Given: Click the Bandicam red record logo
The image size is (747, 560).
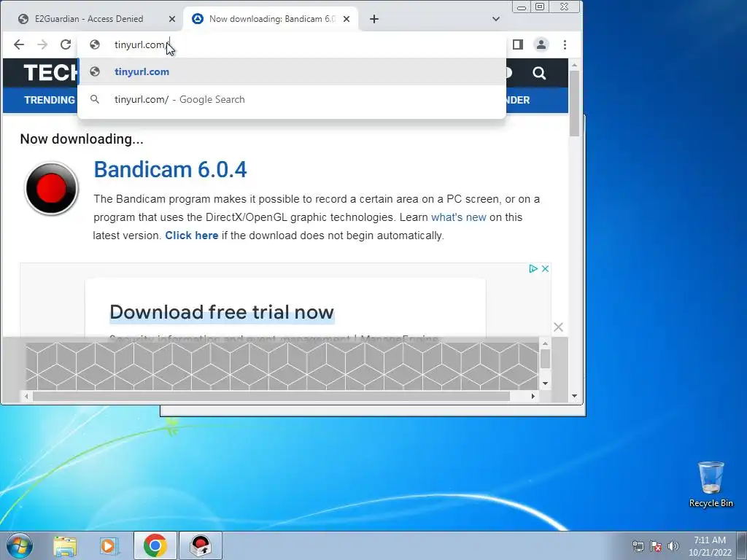Looking at the screenshot, I should coord(52,189).
